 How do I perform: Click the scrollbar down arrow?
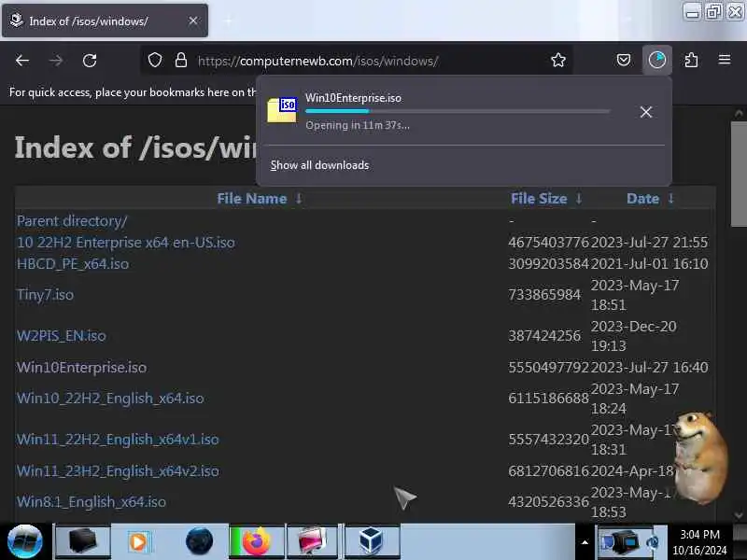[739, 515]
